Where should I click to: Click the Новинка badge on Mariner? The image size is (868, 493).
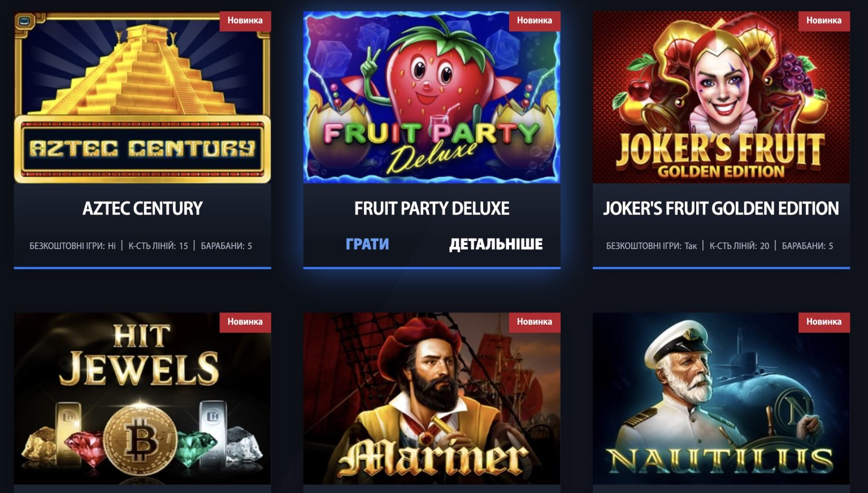pyautogui.click(x=535, y=322)
